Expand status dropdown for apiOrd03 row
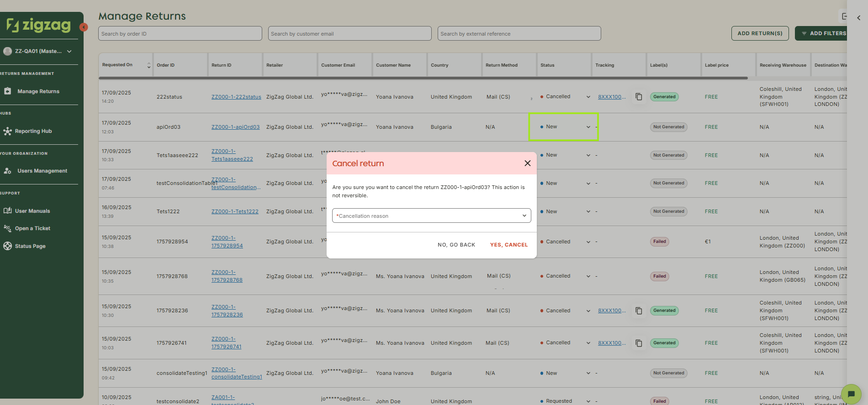 588,127
